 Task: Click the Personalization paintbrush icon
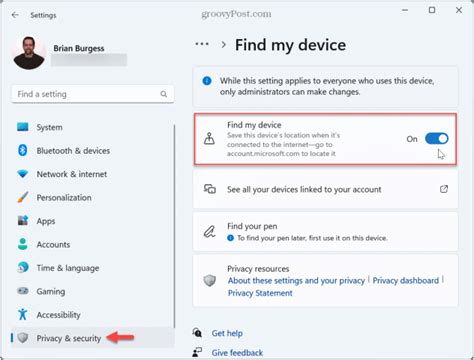click(x=23, y=197)
